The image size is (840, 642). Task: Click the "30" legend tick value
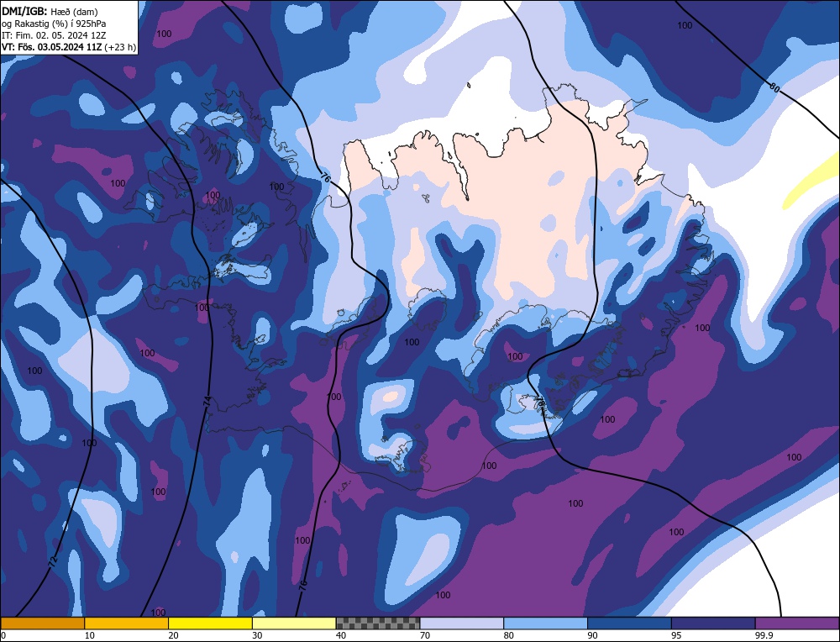point(257,635)
